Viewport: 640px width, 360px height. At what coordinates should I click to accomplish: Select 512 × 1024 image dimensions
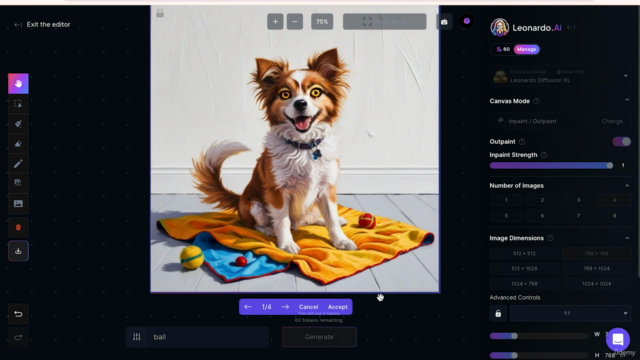(524, 269)
